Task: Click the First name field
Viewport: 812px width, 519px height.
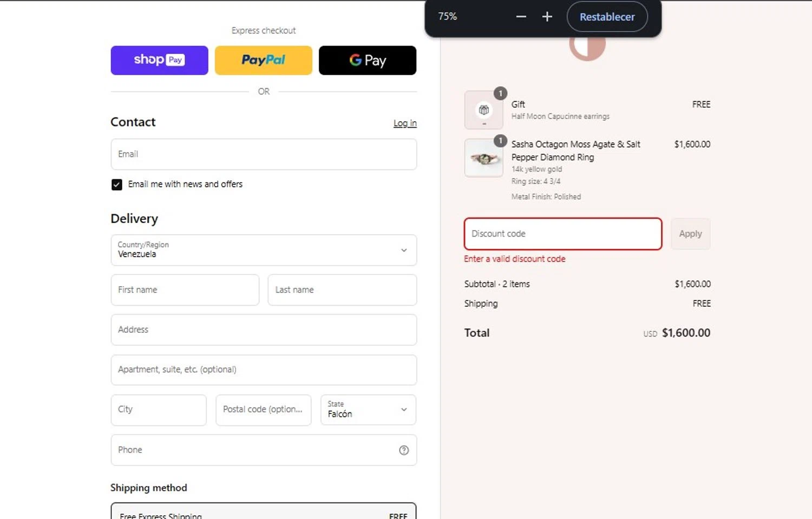Action: pos(185,290)
